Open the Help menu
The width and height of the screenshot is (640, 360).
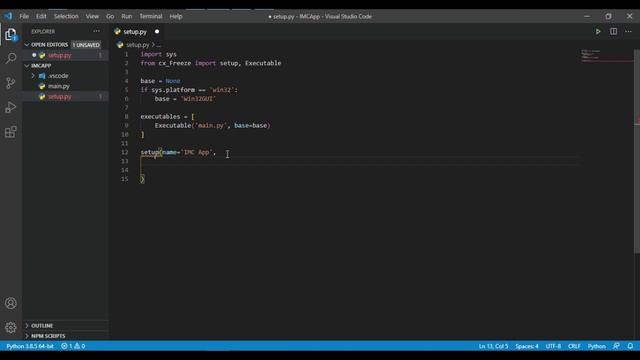tap(176, 16)
